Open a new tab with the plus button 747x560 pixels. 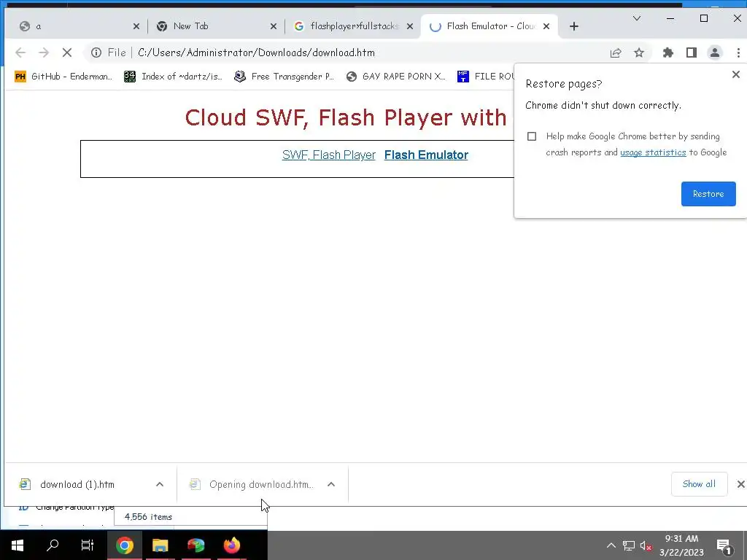tap(574, 27)
